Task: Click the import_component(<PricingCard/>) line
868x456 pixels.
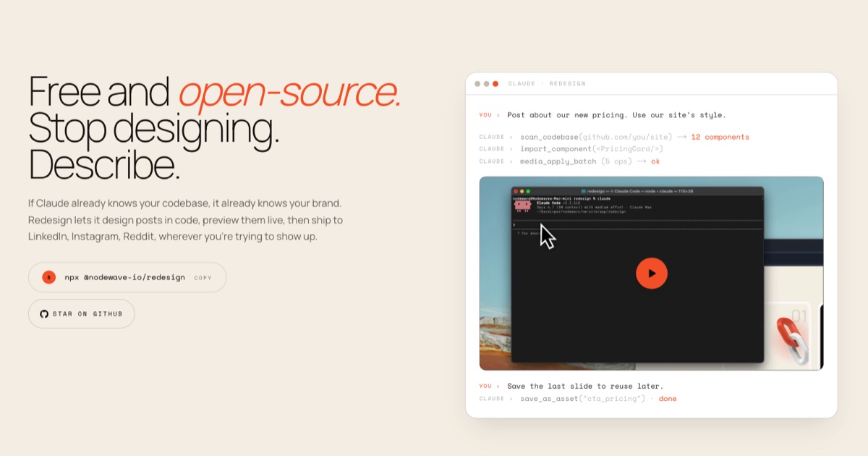Action: coord(592,149)
